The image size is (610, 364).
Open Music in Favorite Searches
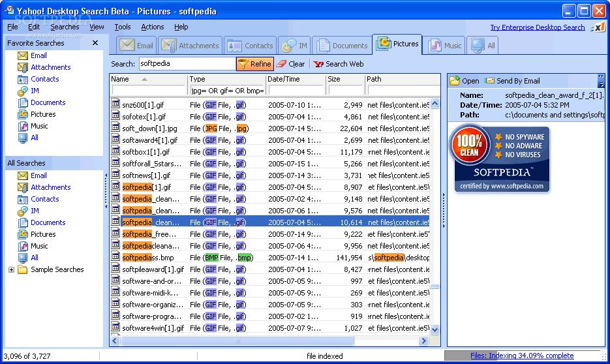click(39, 126)
